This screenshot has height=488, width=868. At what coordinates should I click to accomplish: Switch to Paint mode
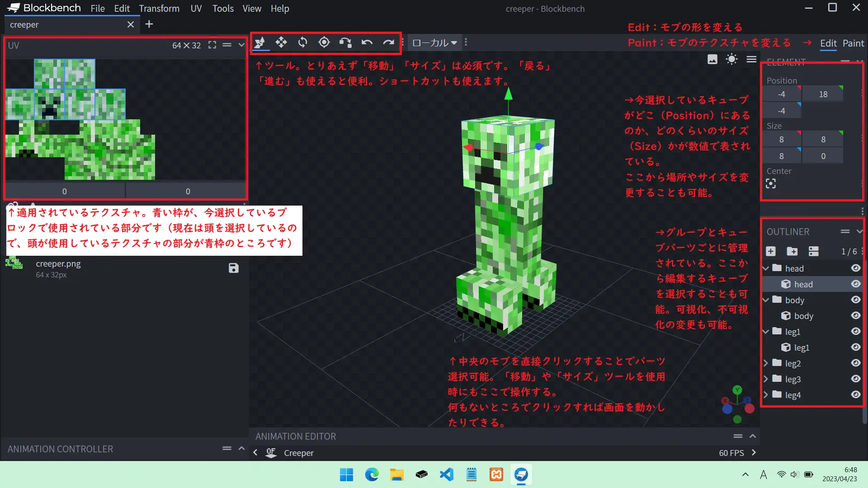click(x=853, y=43)
